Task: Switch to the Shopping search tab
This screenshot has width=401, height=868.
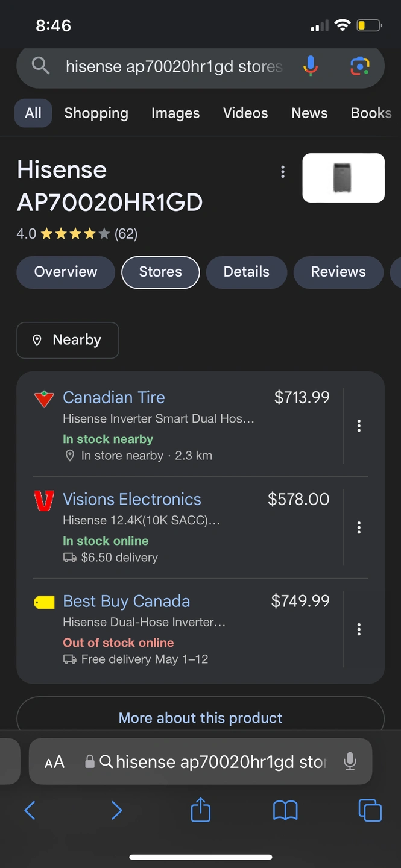Action: (x=96, y=113)
